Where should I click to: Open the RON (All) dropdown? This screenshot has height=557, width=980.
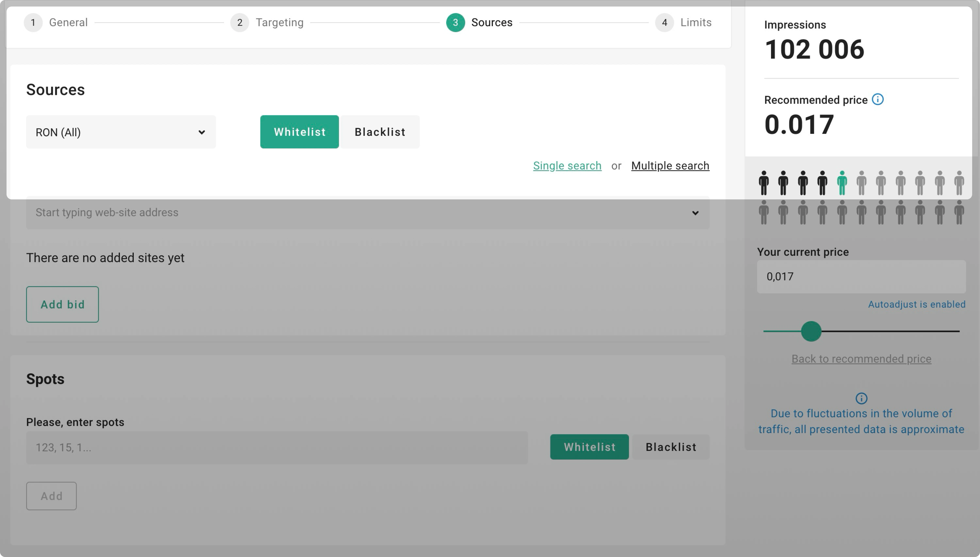[x=121, y=132]
